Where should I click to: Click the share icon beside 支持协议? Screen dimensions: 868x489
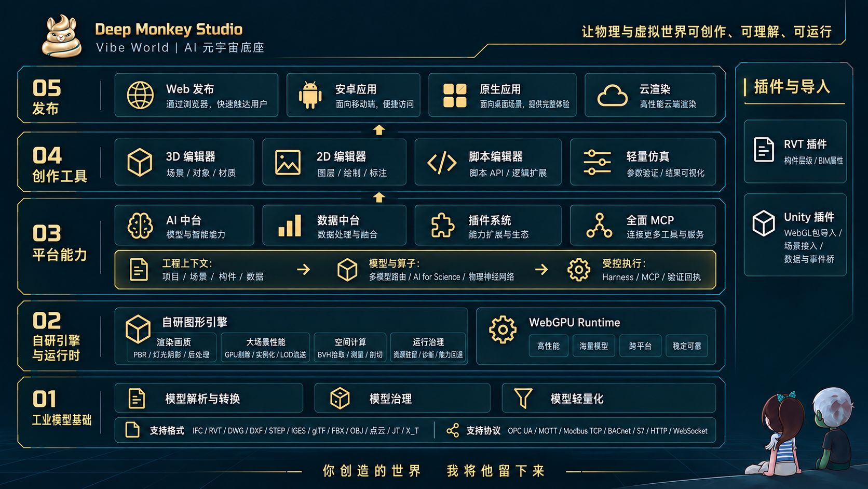[x=453, y=430]
